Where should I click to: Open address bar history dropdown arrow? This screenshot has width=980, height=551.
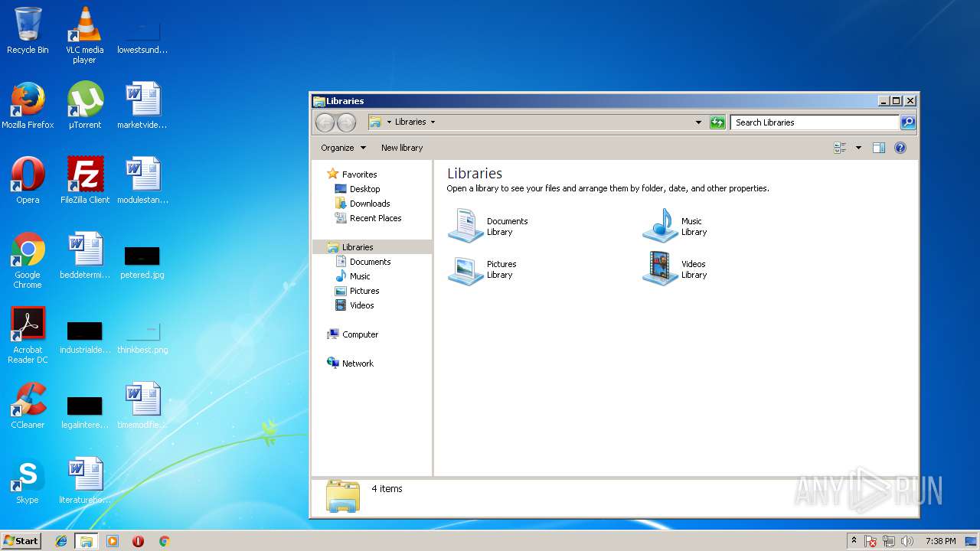point(698,122)
